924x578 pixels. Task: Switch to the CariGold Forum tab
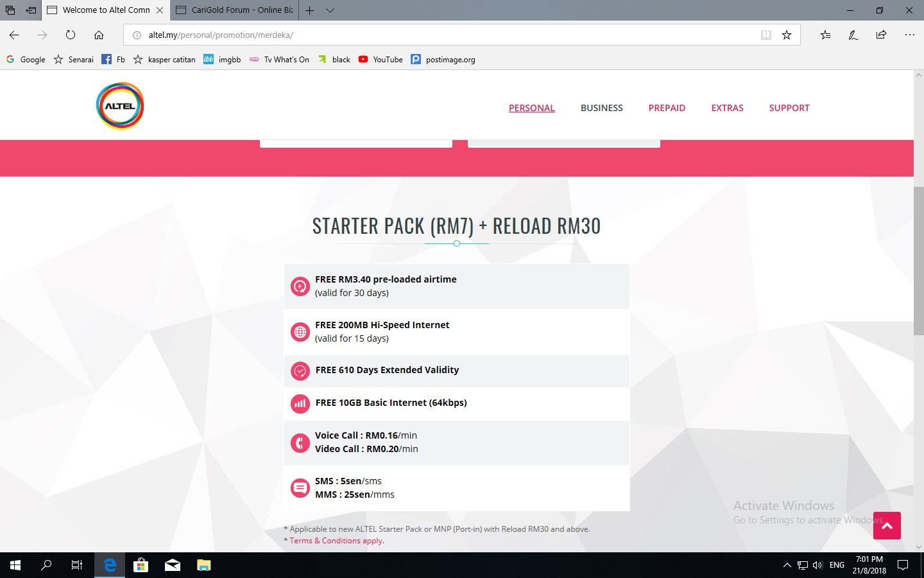coord(235,10)
